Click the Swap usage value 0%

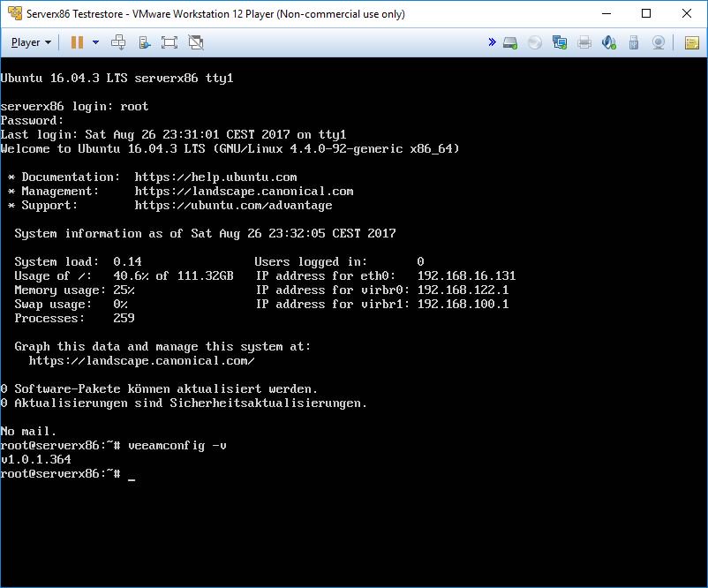[x=120, y=304]
